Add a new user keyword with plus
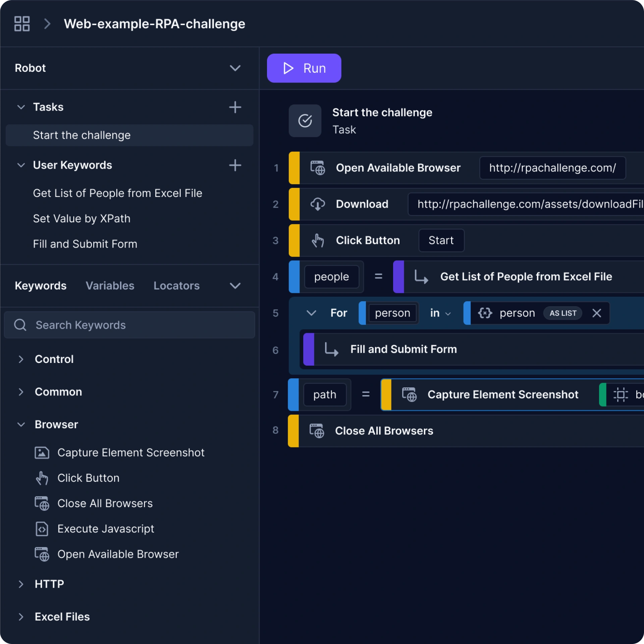Viewport: 644px width, 644px height. (235, 165)
